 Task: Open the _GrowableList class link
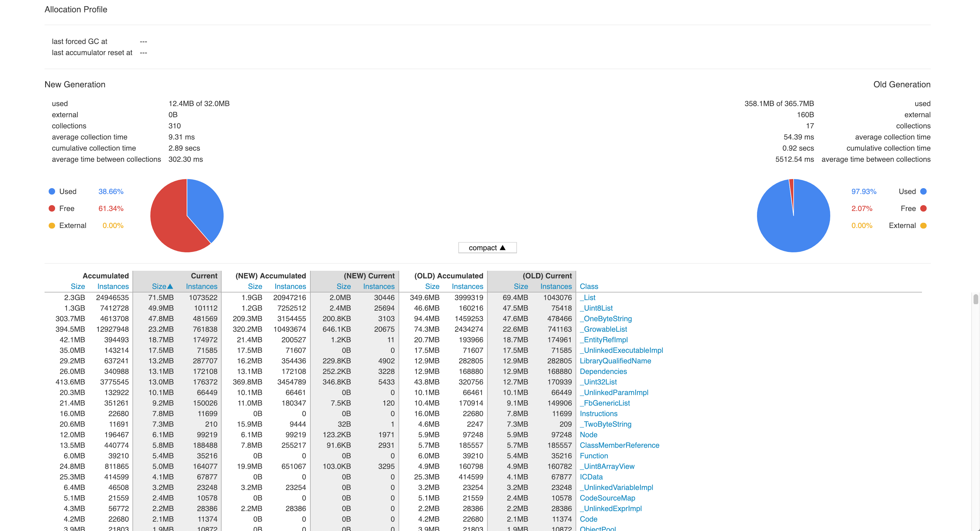(603, 329)
